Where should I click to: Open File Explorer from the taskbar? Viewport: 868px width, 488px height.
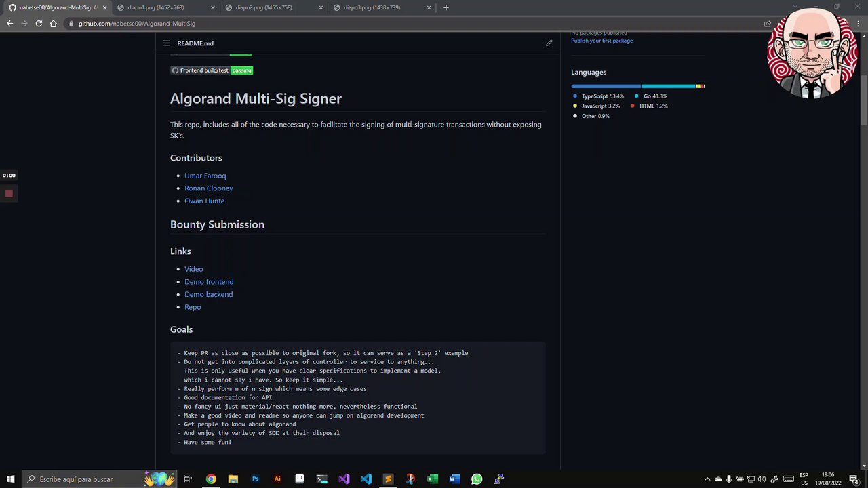click(233, 479)
